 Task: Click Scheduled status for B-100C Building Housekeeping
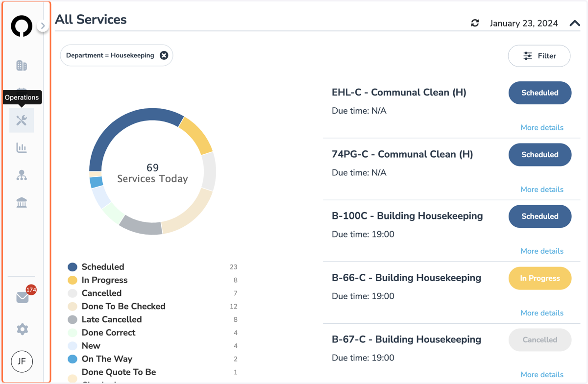point(540,216)
